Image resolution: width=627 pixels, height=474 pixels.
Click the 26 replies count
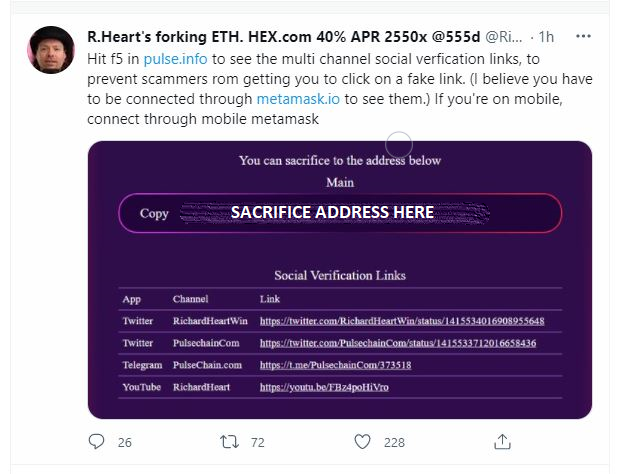point(125,442)
